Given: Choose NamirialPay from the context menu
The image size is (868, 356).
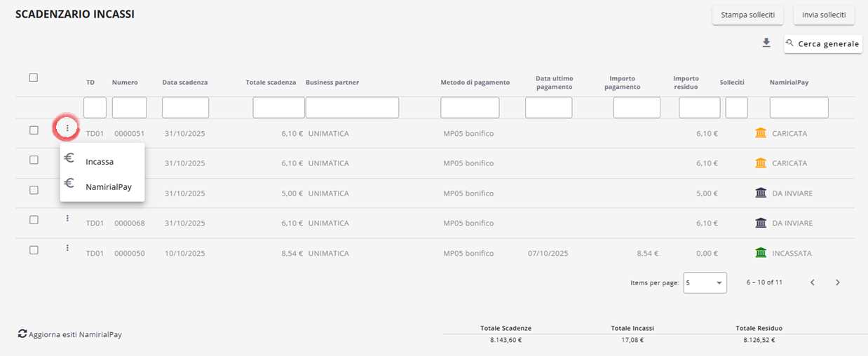Looking at the screenshot, I should click(x=108, y=187).
